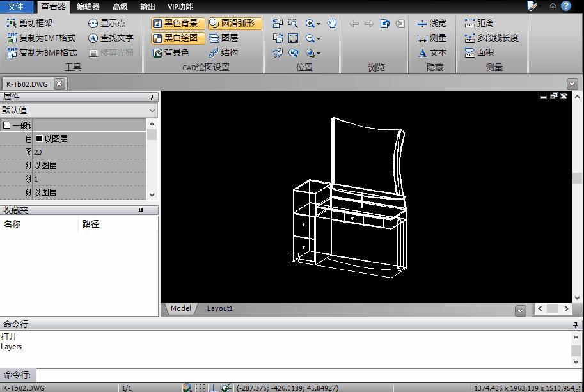Disable the 圆滑弧形 smooth arcs option
This screenshot has height=392, width=584.
coord(232,24)
